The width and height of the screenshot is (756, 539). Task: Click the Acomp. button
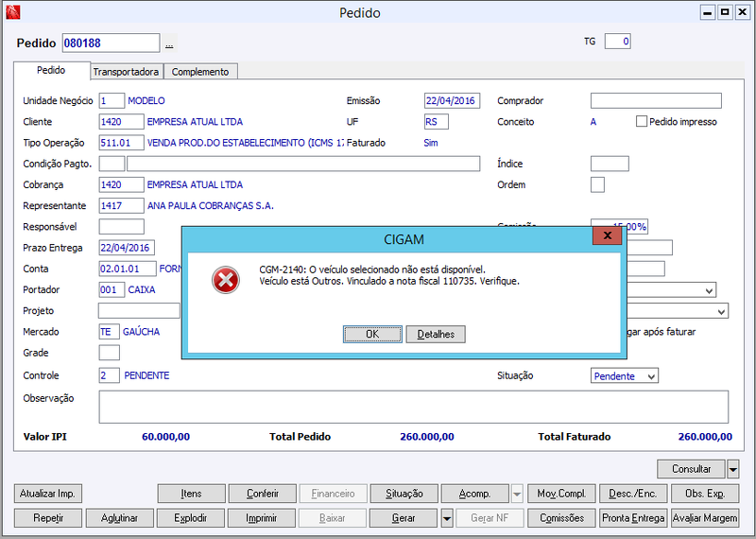(x=475, y=494)
